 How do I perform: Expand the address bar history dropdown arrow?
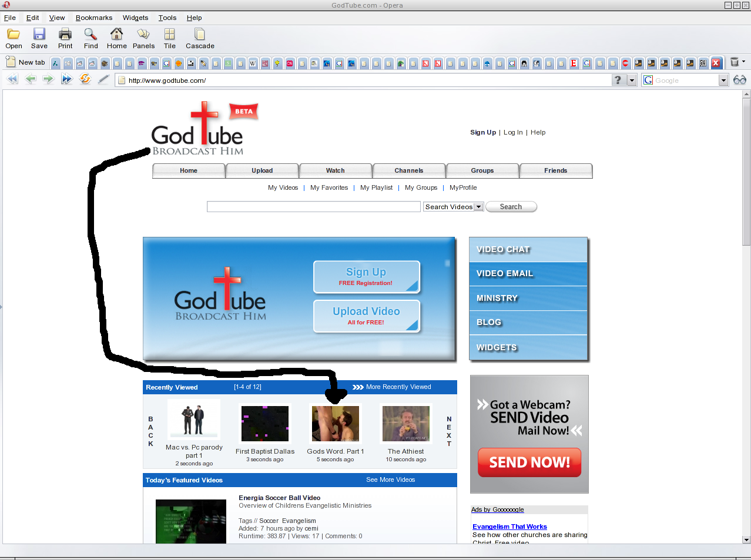pos(632,80)
